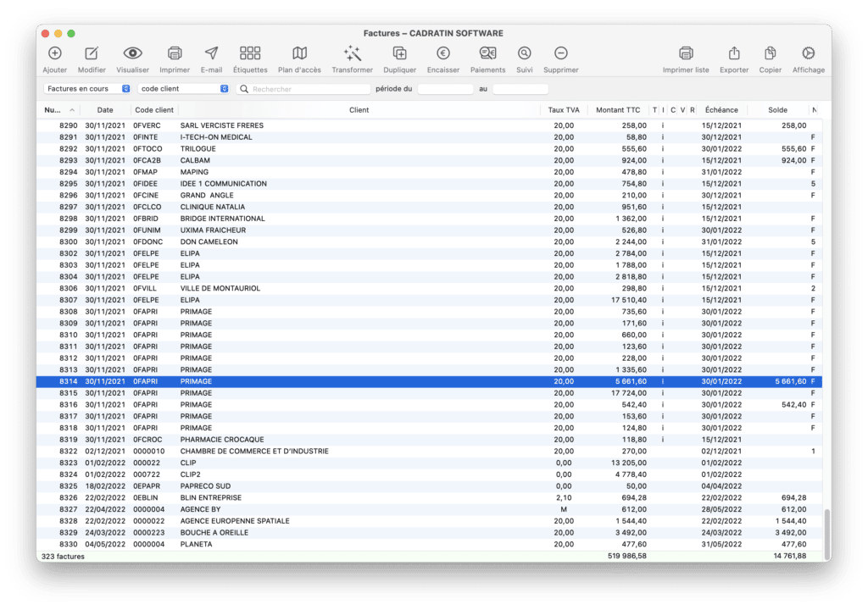Click the search magnifier icon
This screenshot has height=610, width=868.
[x=244, y=89]
